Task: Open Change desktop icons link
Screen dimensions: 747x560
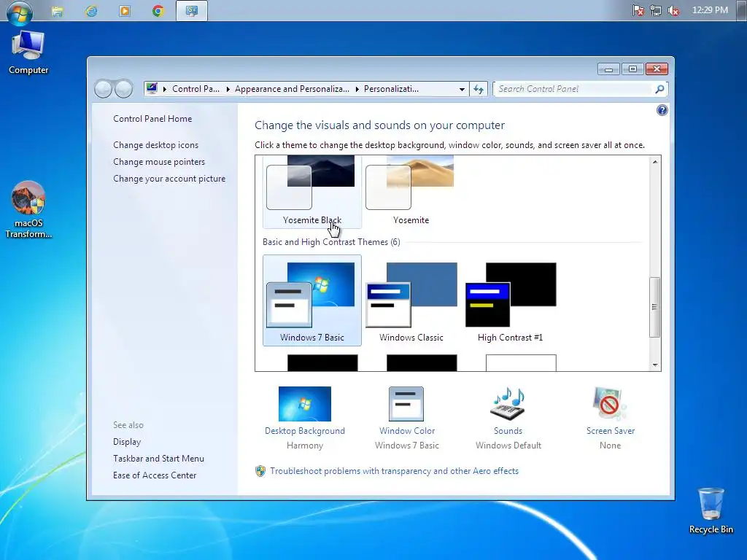Action: [156, 145]
